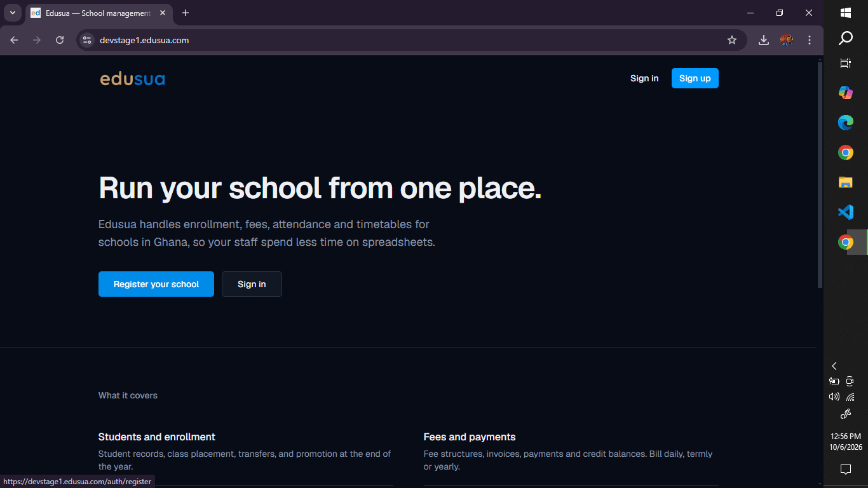Image resolution: width=868 pixels, height=488 pixels.
Task: Click the page's vertical scrollbar thumb
Action: tap(820, 175)
